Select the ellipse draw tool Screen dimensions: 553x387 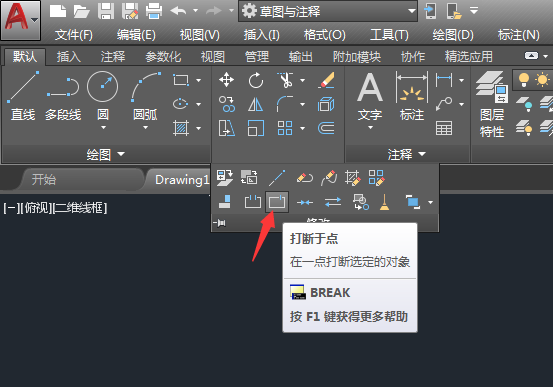tap(181, 104)
